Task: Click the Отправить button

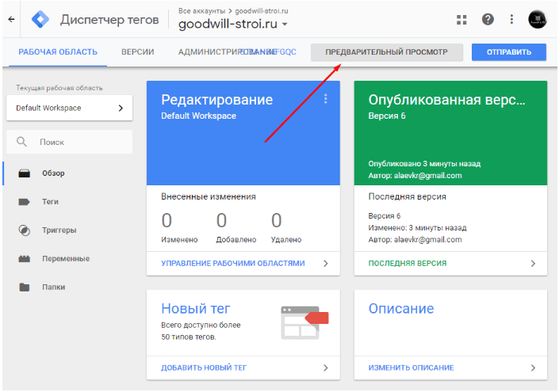Action: click(509, 52)
